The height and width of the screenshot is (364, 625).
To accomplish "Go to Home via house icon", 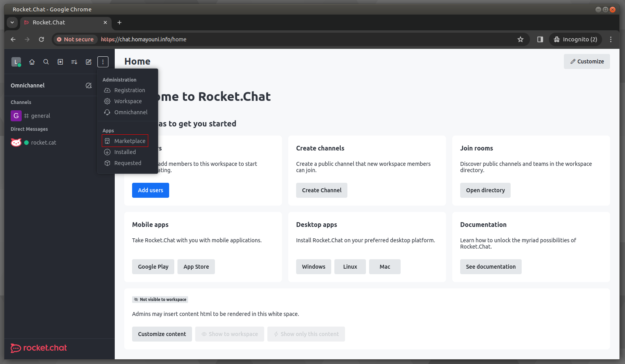I will [x=32, y=62].
